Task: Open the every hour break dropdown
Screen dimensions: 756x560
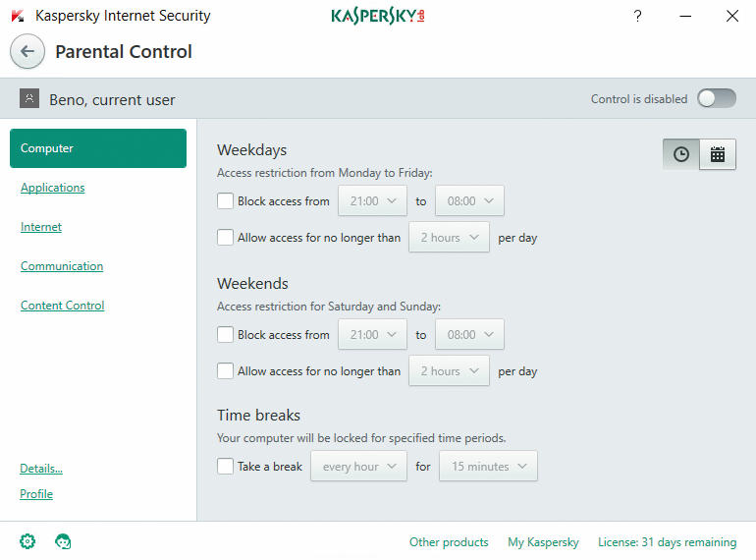Action: 358,466
